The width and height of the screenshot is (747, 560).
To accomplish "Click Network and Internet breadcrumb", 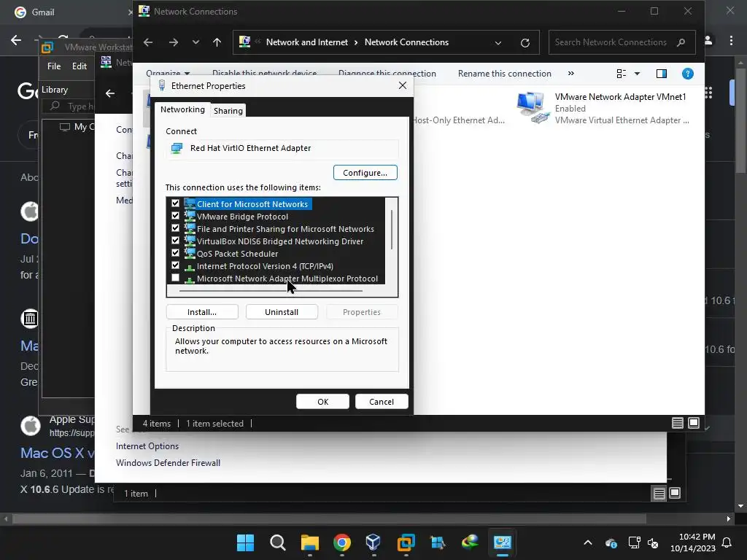I will (307, 42).
